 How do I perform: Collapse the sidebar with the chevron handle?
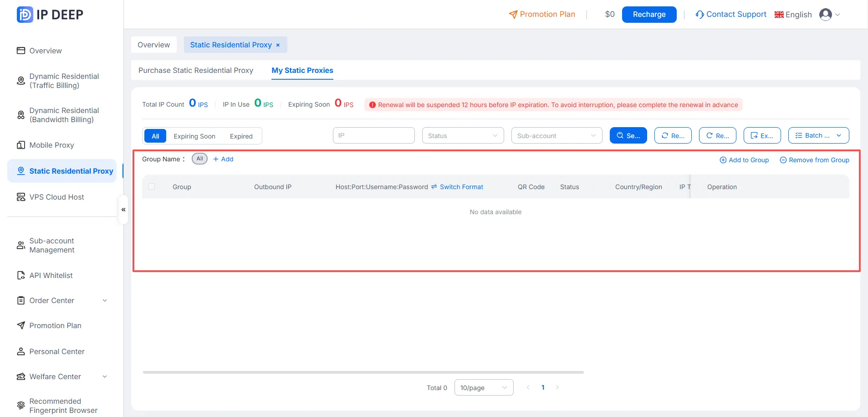click(123, 210)
